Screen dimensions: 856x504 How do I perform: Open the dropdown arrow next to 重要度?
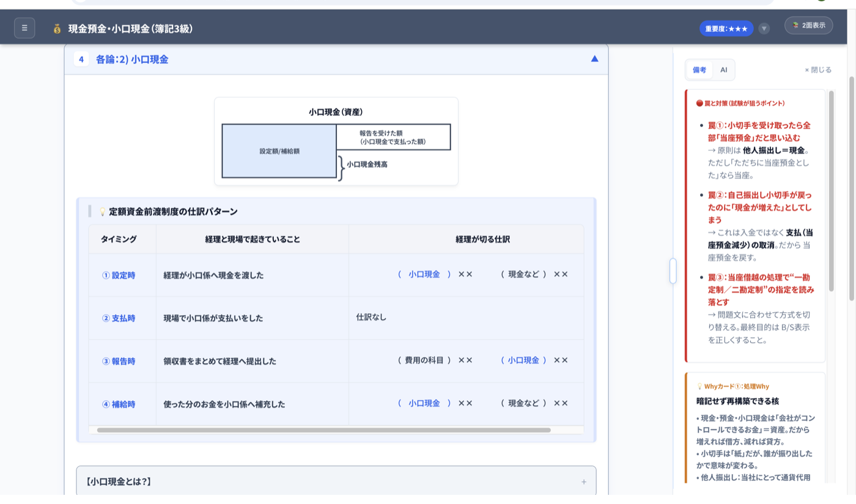click(764, 29)
